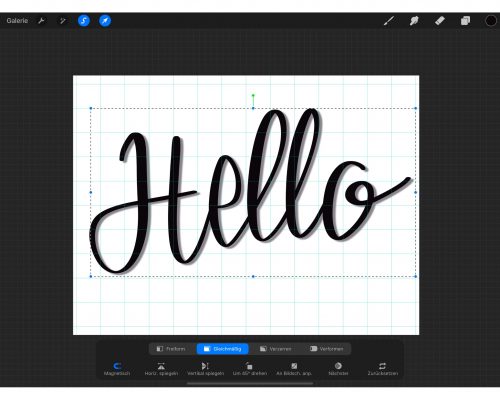Viewport: 500px width, 400px height.
Task: Rotate selection by 45 degrees
Action: click(250, 369)
